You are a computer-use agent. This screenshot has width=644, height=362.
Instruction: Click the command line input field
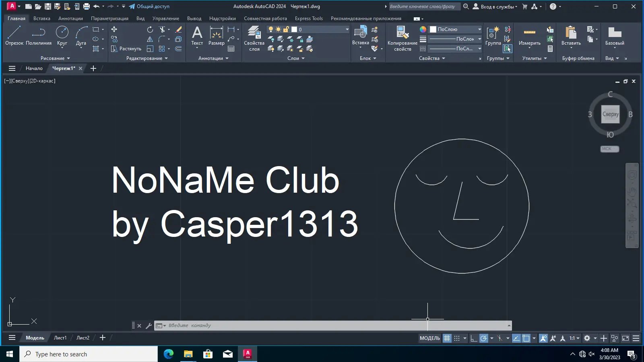[x=336, y=326]
